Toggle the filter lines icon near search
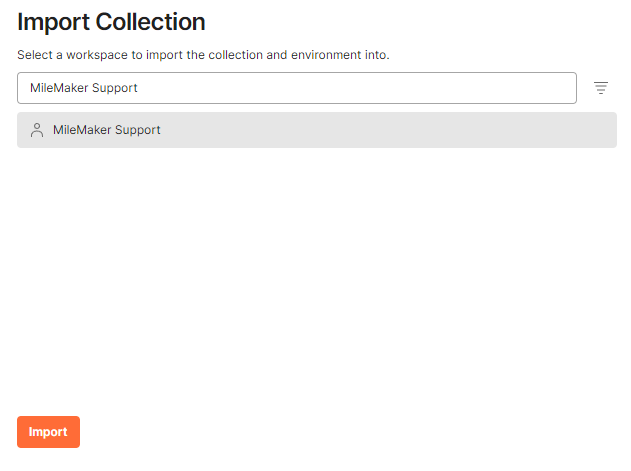 (601, 88)
